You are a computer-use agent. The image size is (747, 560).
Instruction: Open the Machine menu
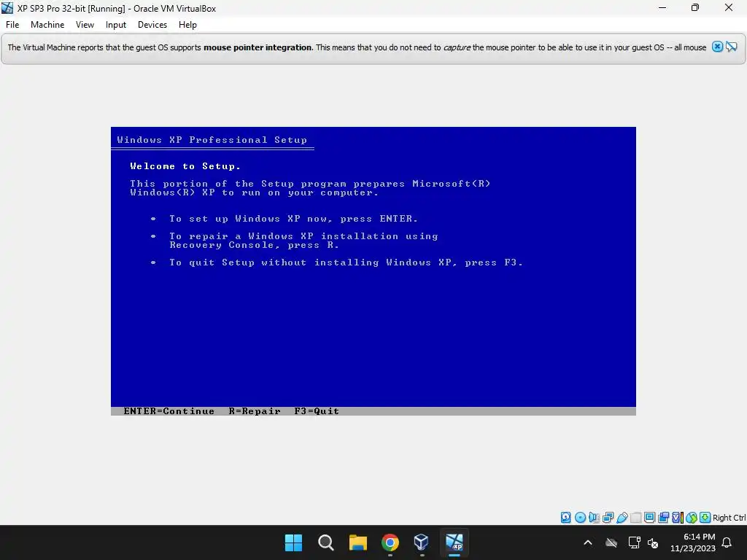(47, 25)
